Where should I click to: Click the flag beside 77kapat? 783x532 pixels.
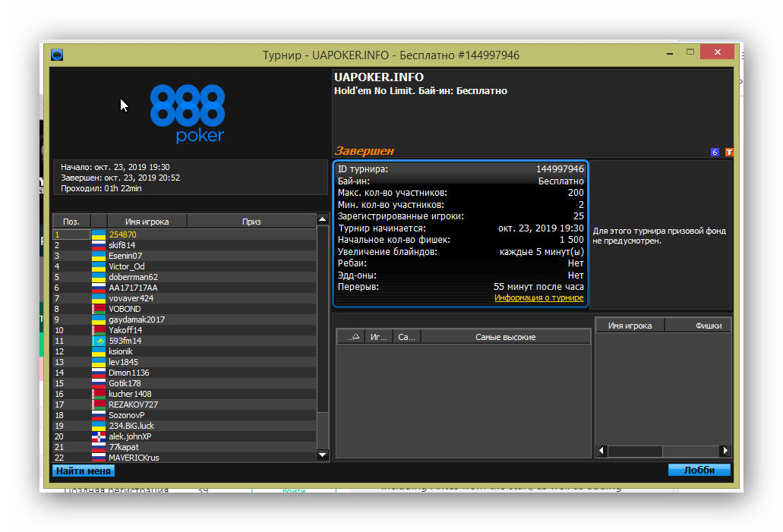pos(99,448)
